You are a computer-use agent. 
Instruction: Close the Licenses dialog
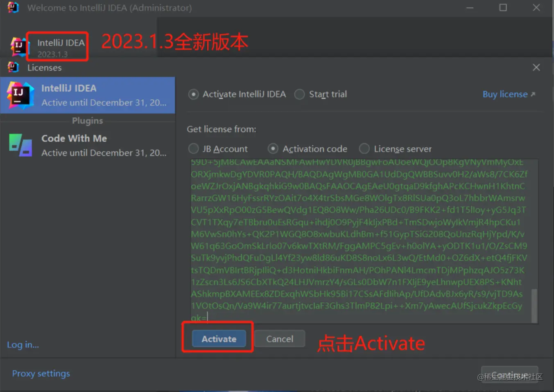(x=536, y=68)
